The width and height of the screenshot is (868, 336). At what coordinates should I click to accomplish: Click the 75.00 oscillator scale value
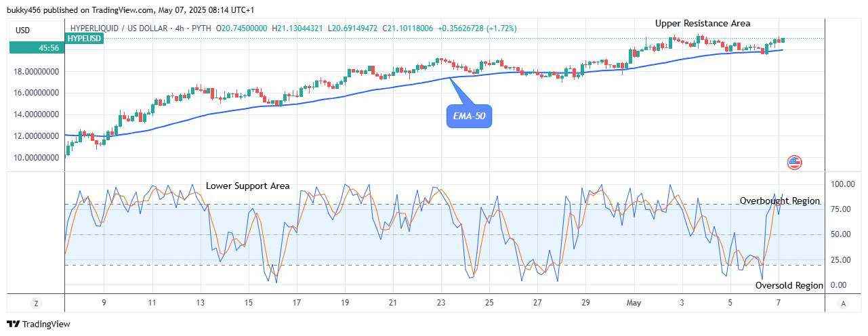click(840, 209)
